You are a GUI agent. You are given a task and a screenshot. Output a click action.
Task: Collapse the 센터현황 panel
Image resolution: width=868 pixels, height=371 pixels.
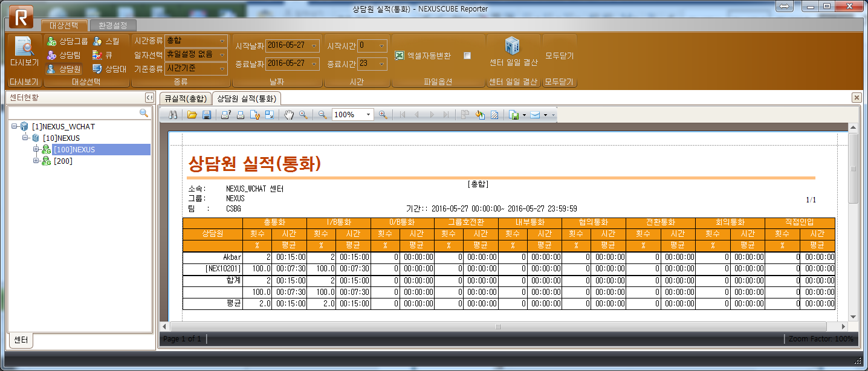click(x=149, y=98)
